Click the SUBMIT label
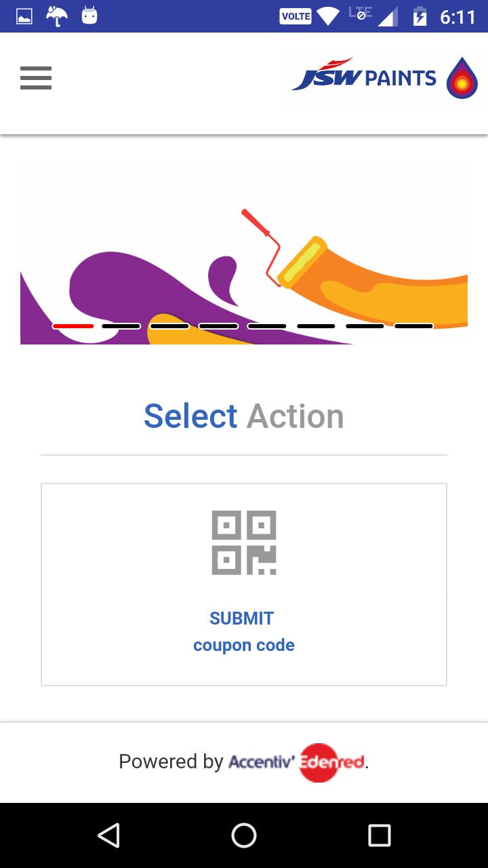488x868 pixels. (242, 618)
